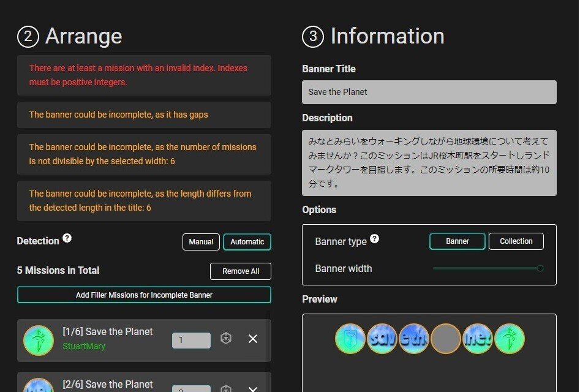Click the hexagon icon on the second mission
Screen dimensions: 580x392
[225, 388]
